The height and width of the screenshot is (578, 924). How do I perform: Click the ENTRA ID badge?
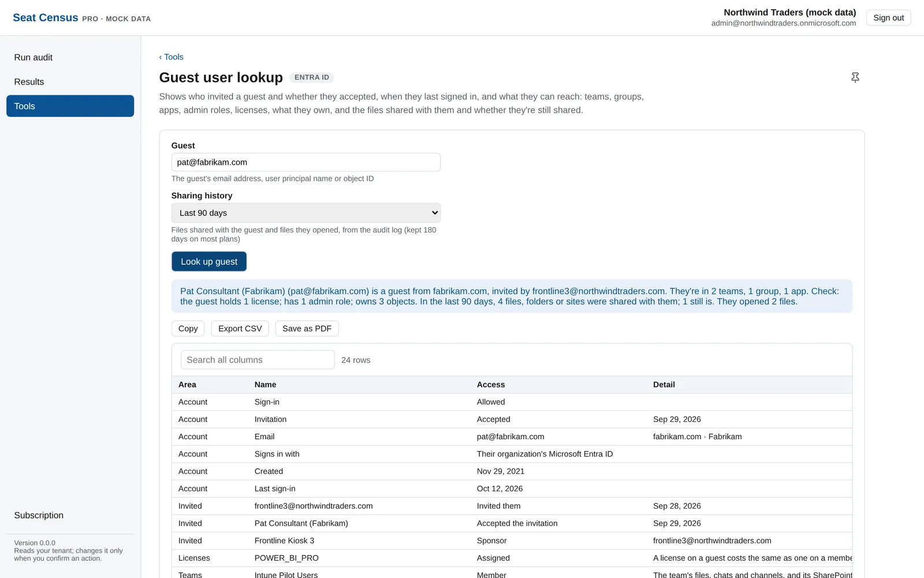click(x=312, y=77)
